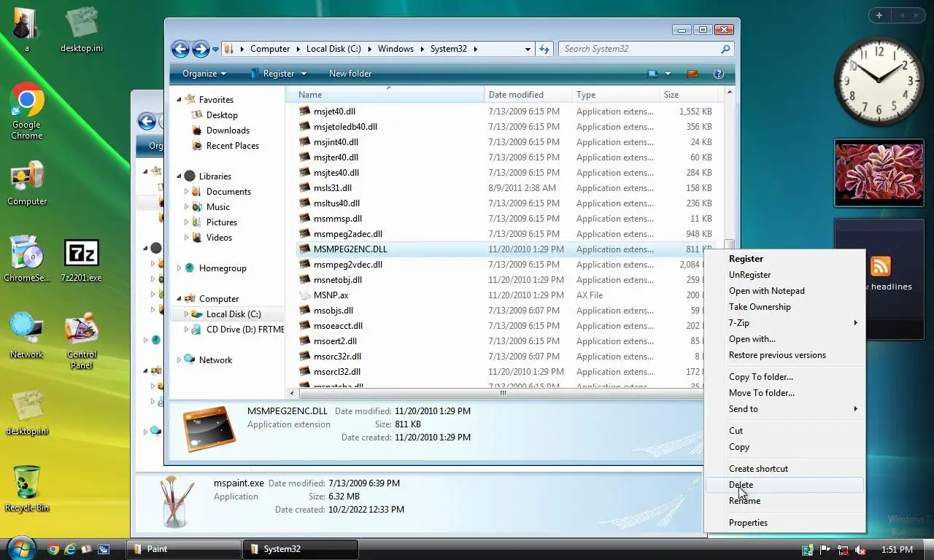Screen dimensions: 934x560
Task: Open the Computer desktop icon
Action: [x=27, y=184]
